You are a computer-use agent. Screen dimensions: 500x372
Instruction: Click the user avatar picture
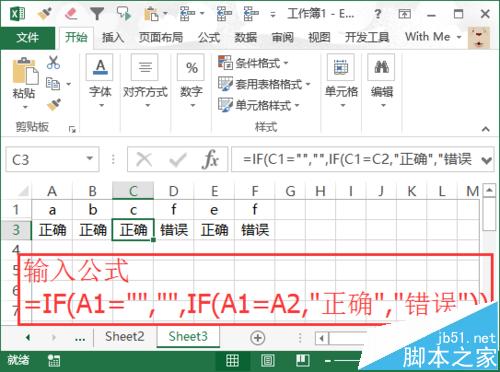[479, 38]
